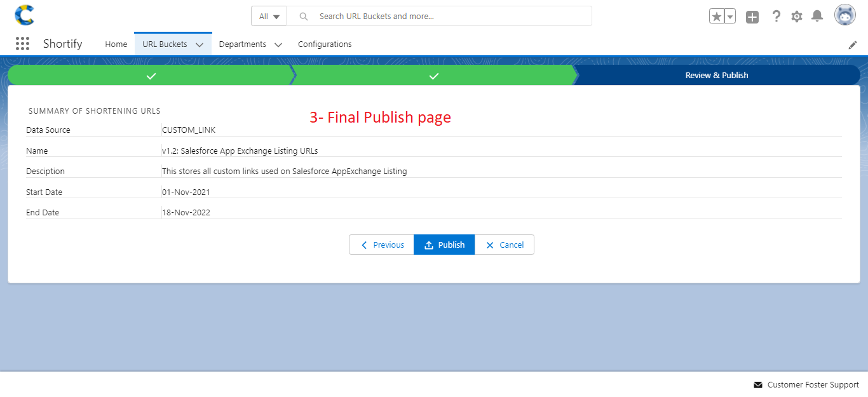Open the App Launcher waffle icon

[x=22, y=43]
